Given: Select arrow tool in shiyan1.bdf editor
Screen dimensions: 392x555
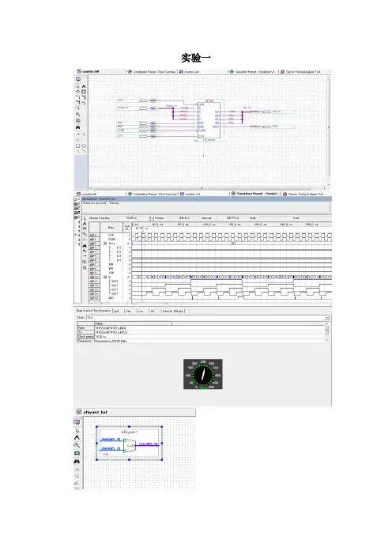Looking at the screenshot, I should pos(77,431).
